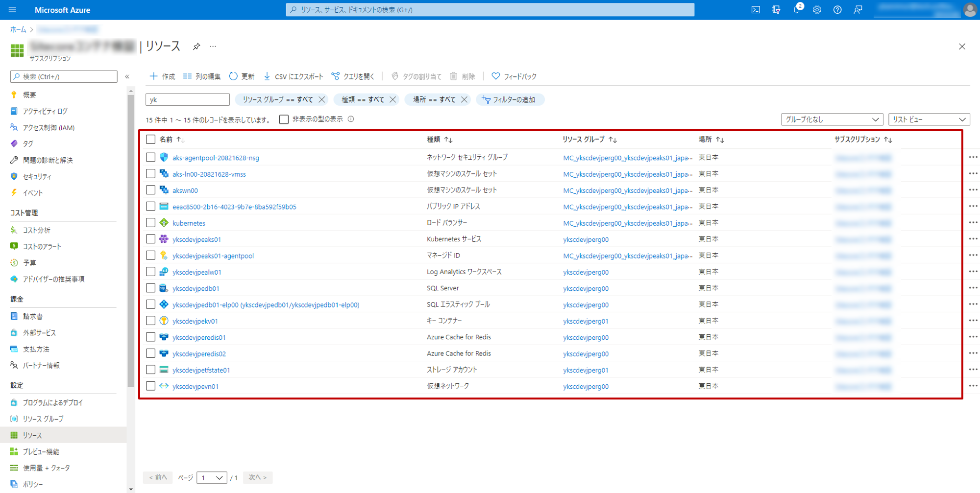Image resolution: width=980 pixels, height=493 pixels.
Task: Sort by サブスクリプション column
Action: (863, 140)
